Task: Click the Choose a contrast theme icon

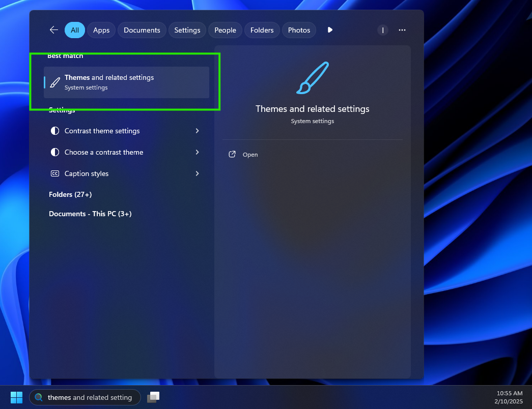Action: tap(55, 152)
